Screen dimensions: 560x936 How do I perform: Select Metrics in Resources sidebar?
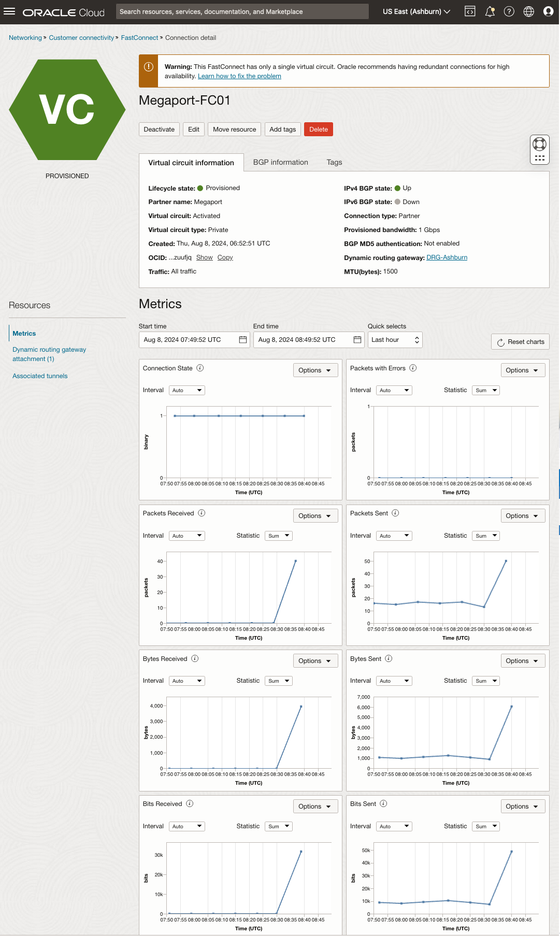(x=24, y=334)
